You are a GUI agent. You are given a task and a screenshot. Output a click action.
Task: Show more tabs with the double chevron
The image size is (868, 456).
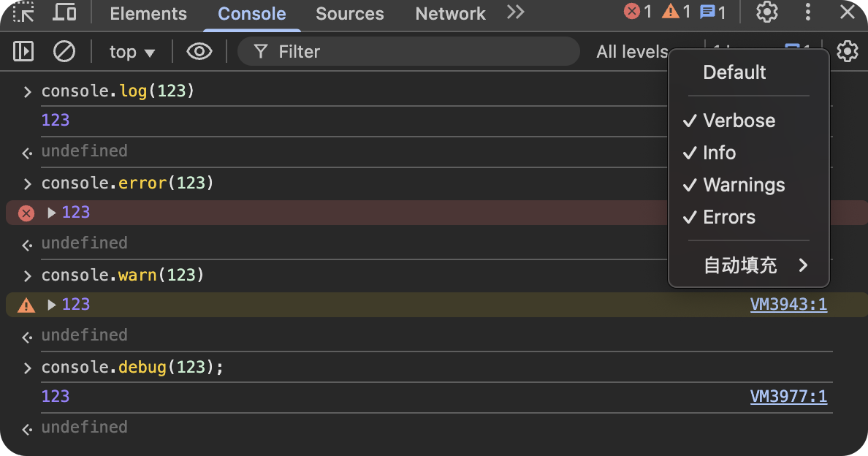516,12
